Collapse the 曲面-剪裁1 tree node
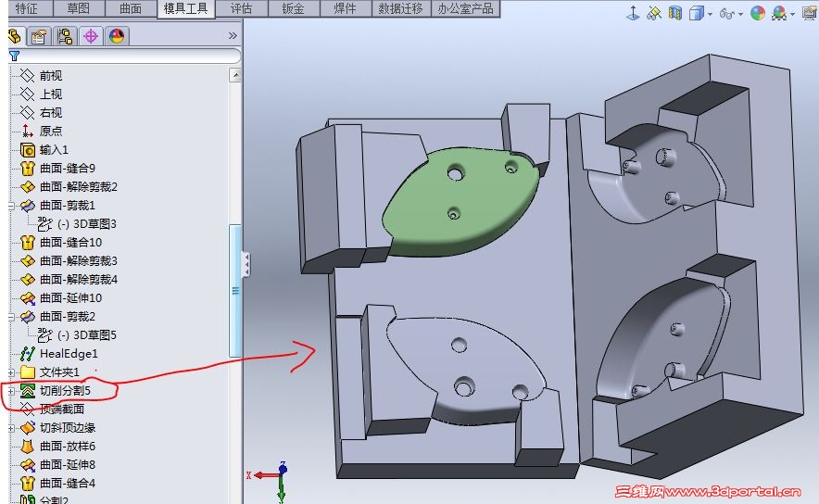The image size is (819, 504). point(11,206)
